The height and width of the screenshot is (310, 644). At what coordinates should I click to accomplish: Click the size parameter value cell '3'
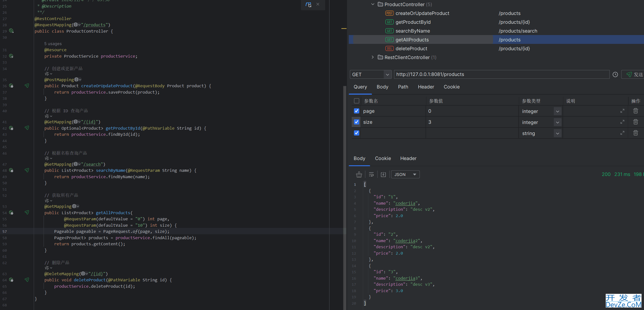click(472, 122)
